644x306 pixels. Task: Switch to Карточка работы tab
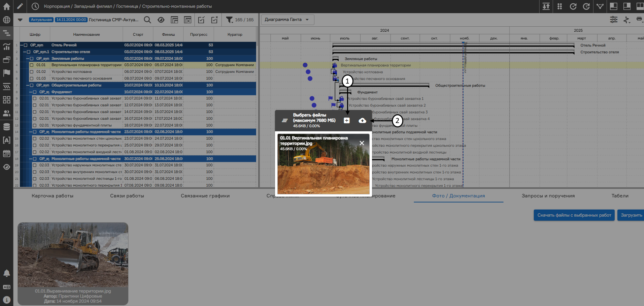point(53,196)
